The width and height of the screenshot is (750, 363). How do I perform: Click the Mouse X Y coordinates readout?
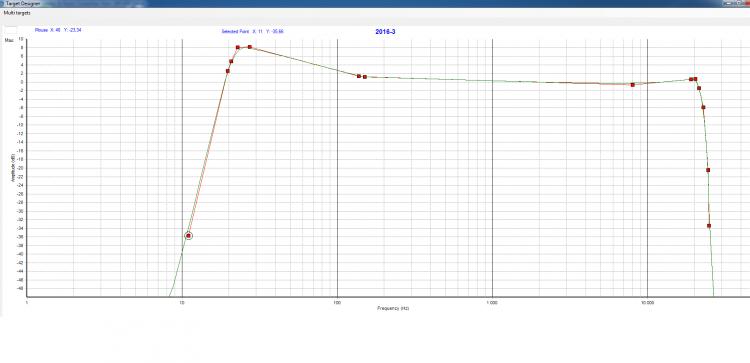[x=58, y=30]
